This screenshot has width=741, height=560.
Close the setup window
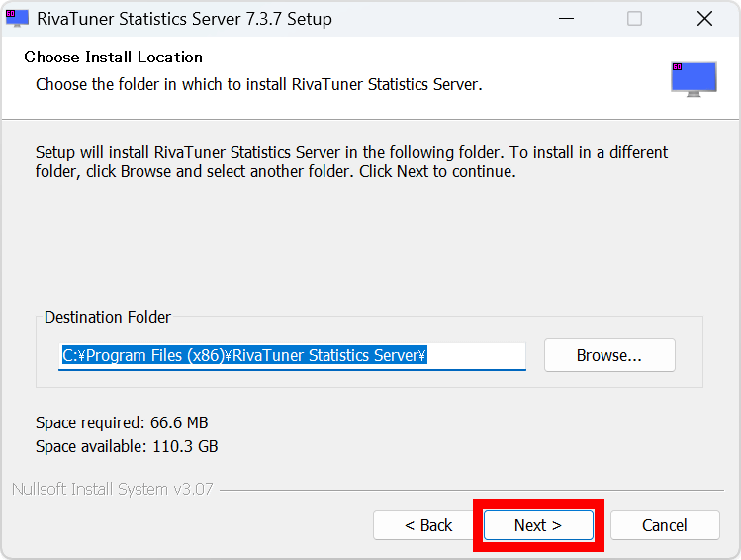[704, 19]
